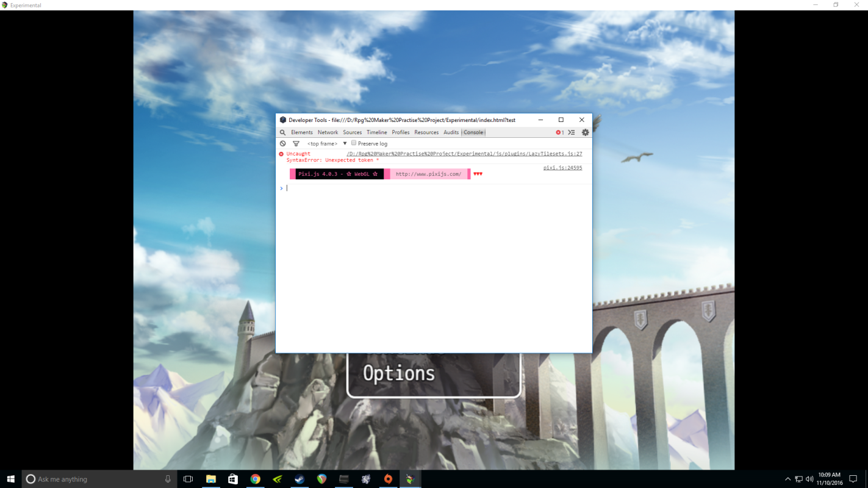This screenshot has height=488, width=868.
Task: Close the Developer Tools window
Action: tap(582, 120)
